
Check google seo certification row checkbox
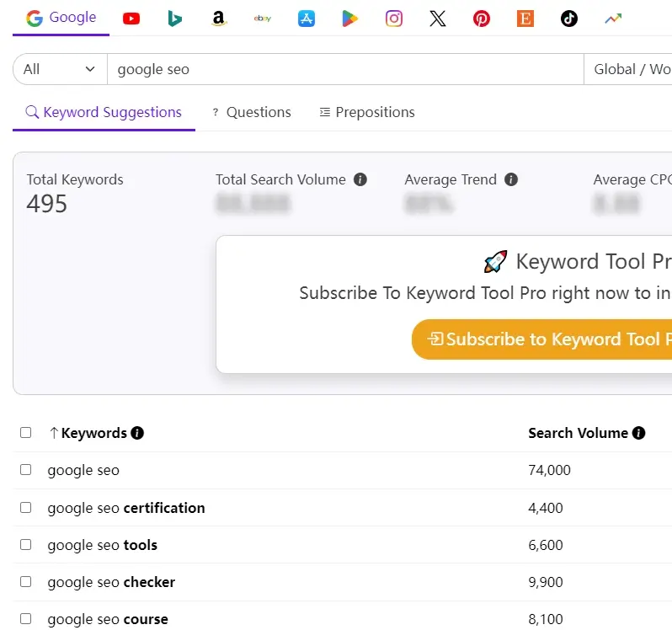[x=26, y=508]
